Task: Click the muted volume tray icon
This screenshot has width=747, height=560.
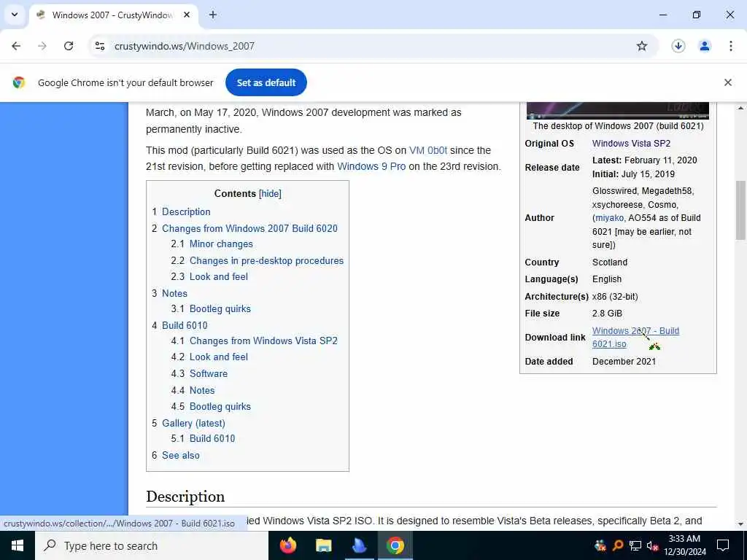Action: [x=652, y=545]
